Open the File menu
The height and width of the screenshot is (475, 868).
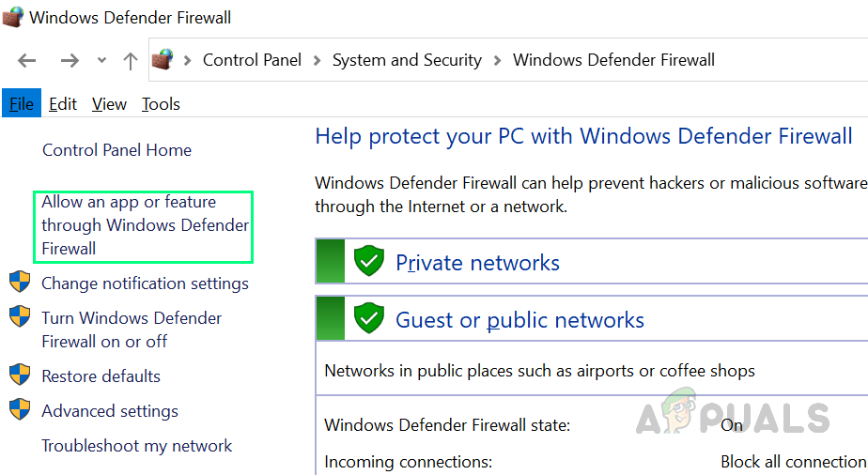click(22, 104)
